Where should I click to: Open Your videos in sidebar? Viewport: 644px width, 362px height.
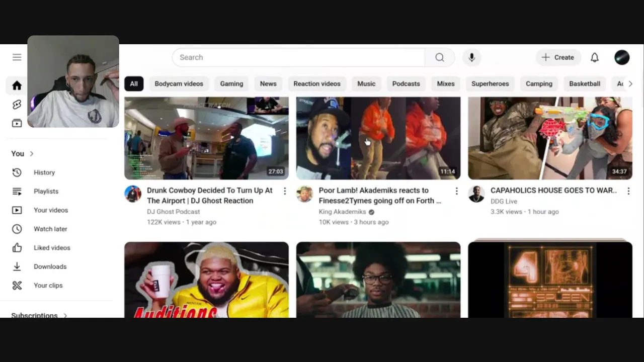(x=51, y=210)
